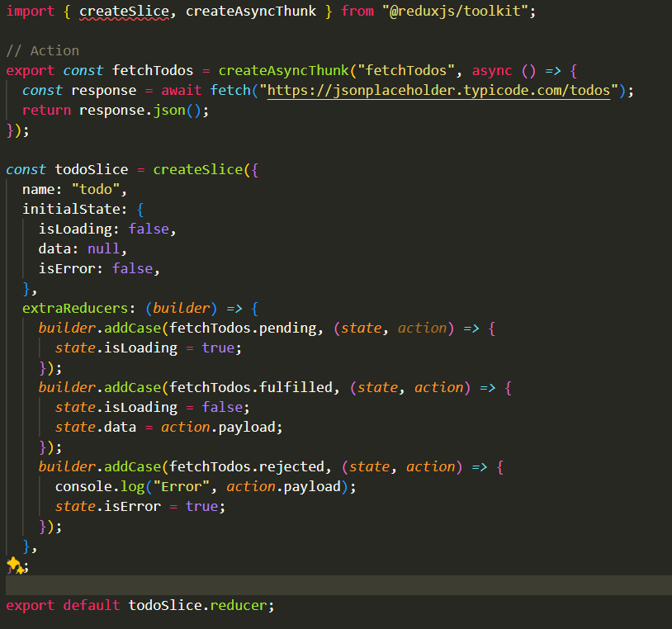The image size is (672, 629).
Task: Click createAsyncThunk in the import line
Action: click(251, 11)
